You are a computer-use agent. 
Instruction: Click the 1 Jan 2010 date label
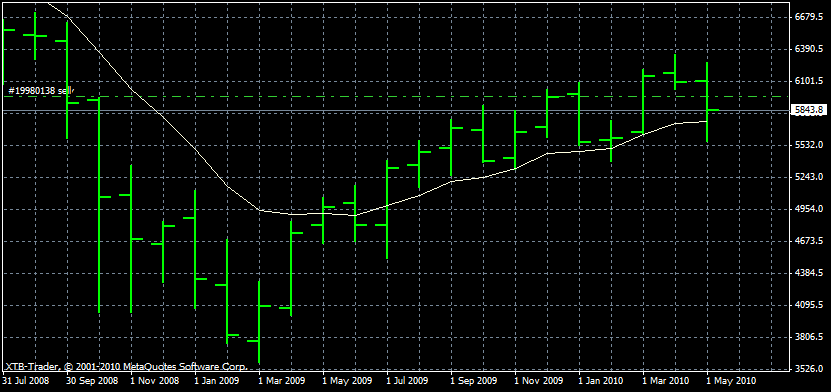[601, 381]
